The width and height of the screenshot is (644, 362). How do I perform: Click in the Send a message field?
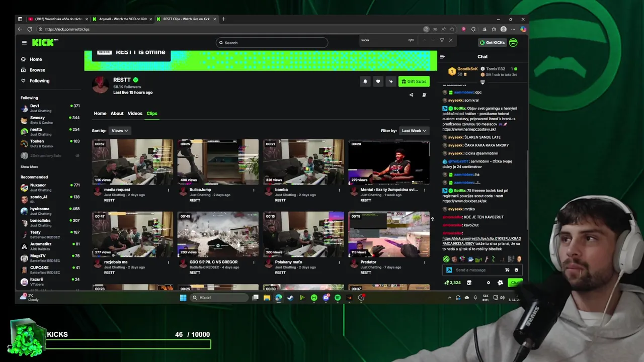[475, 270]
